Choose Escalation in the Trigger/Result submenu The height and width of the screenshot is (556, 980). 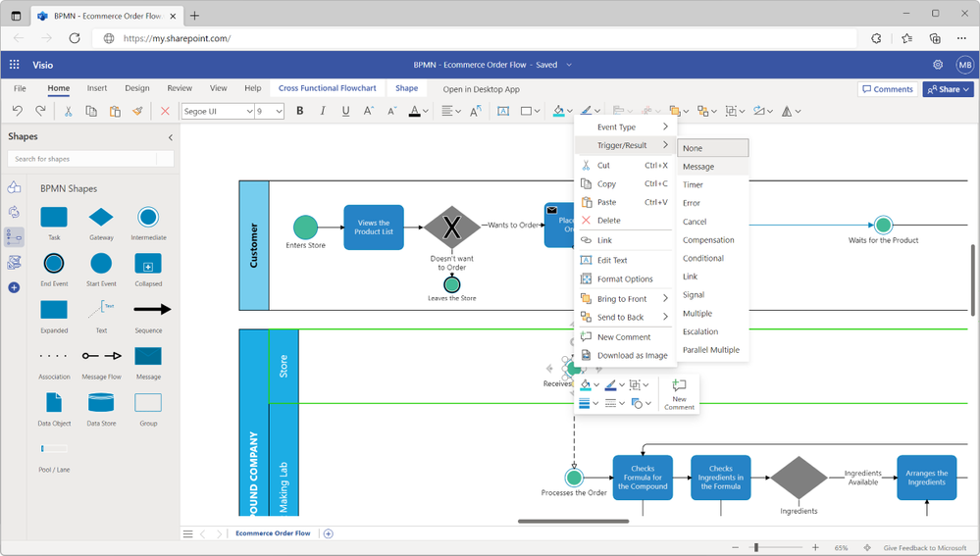pyautogui.click(x=712, y=331)
